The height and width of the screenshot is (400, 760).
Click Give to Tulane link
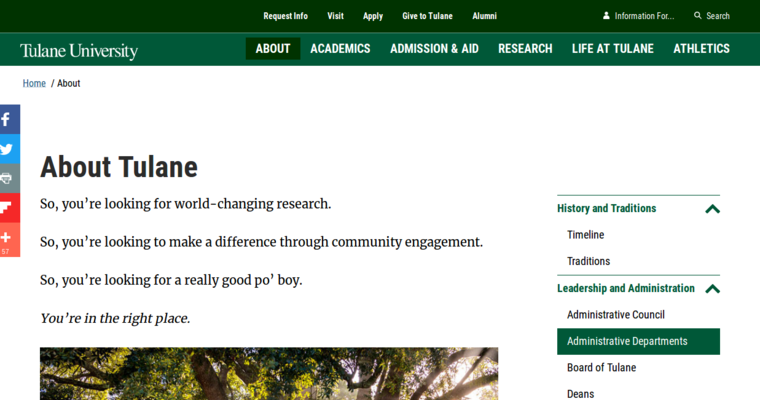(427, 16)
